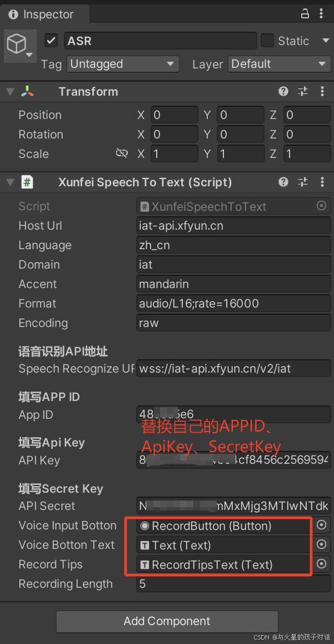The width and height of the screenshot is (334, 644).
Task: Edit the Host Url field
Action: click(233, 225)
